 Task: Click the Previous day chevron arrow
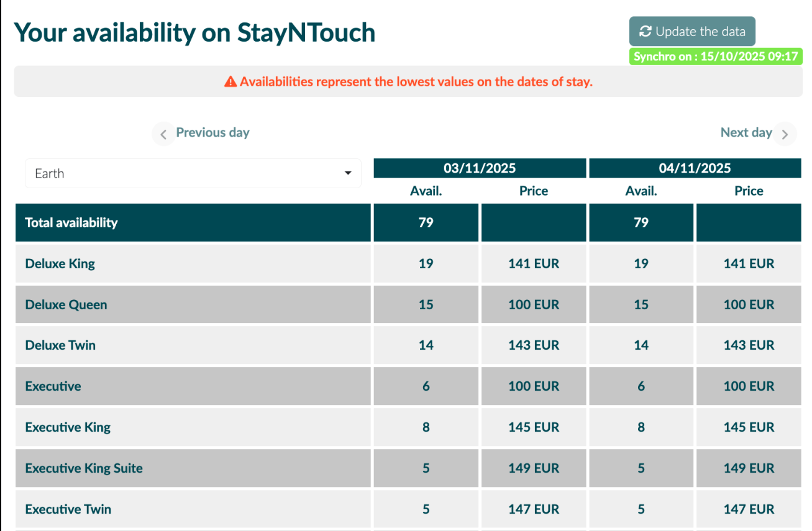point(163,134)
